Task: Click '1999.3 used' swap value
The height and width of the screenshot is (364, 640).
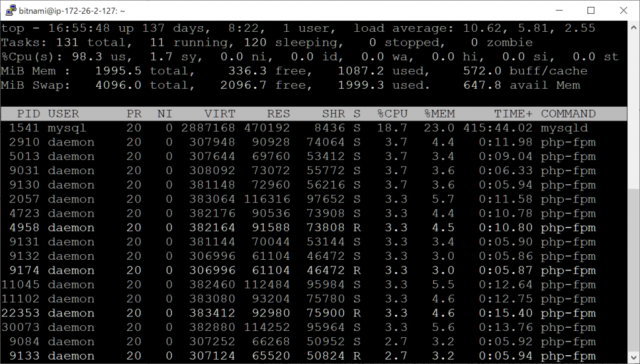Action: pos(381,85)
